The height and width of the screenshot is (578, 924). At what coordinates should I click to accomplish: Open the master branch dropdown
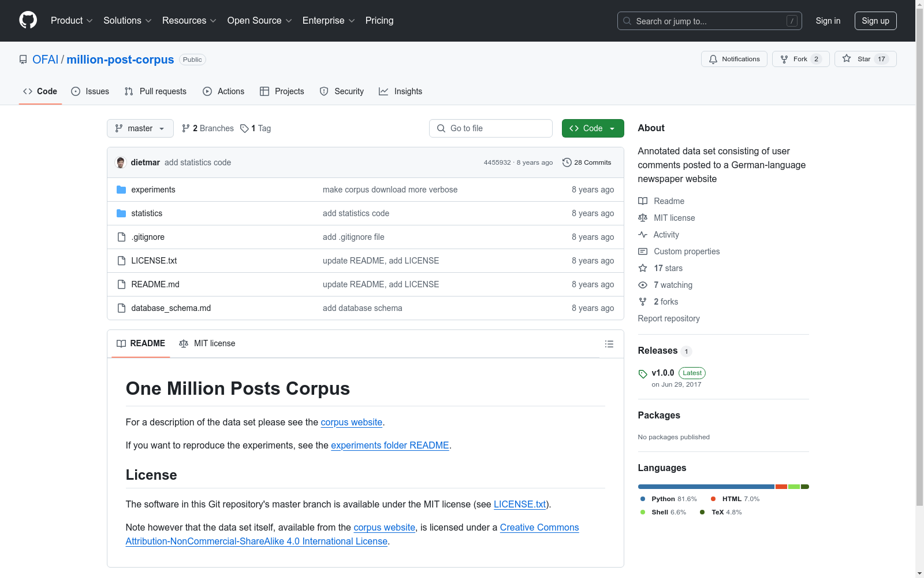click(140, 128)
